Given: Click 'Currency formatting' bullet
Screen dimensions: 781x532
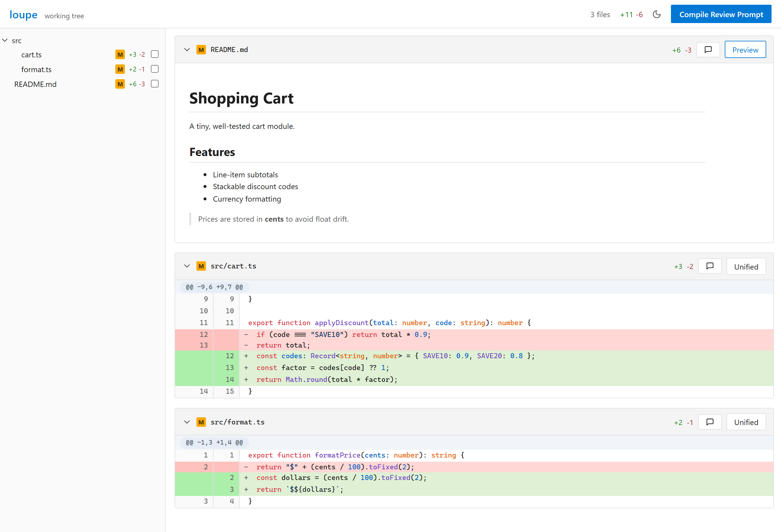Looking at the screenshot, I should tap(247, 199).
